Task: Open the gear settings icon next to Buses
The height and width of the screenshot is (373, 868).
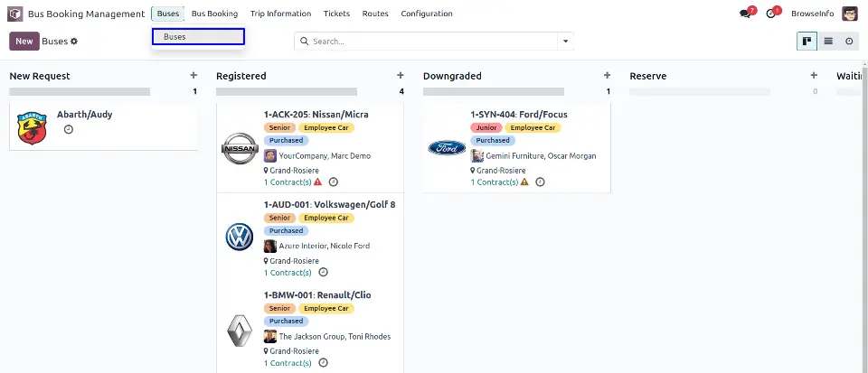Action: pyautogui.click(x=74, y=42)
